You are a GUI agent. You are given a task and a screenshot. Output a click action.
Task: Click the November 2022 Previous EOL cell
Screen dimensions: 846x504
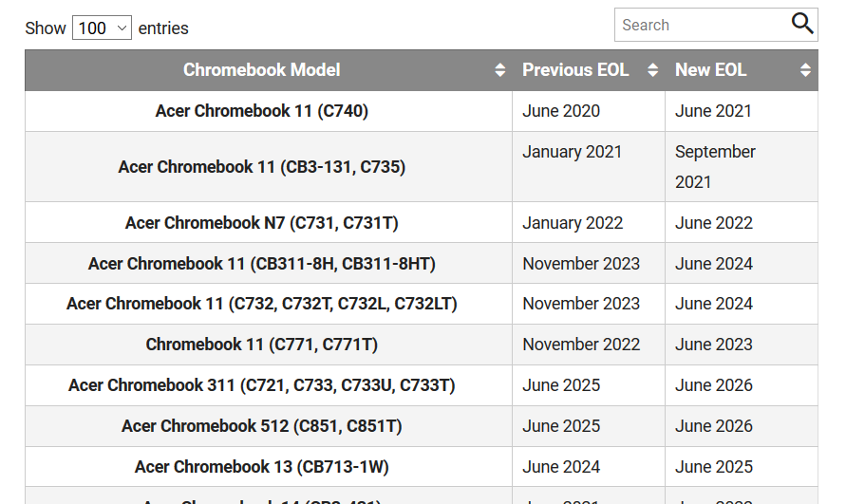589,345
